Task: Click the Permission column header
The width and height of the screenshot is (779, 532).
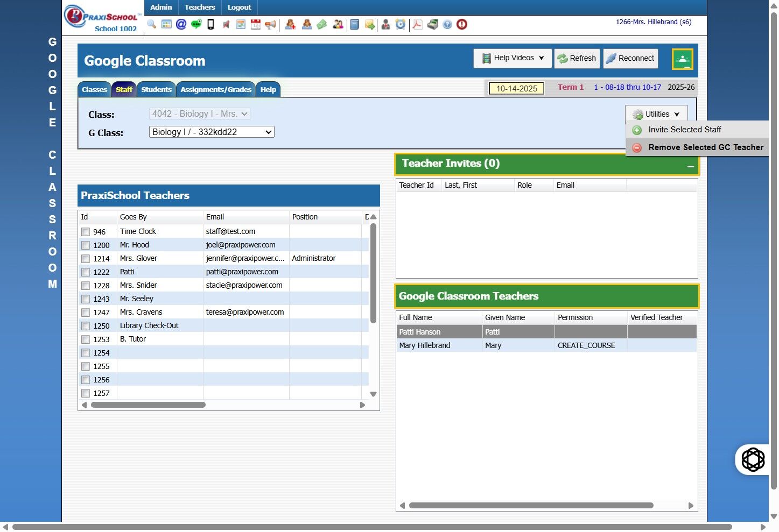Action: 591,317
